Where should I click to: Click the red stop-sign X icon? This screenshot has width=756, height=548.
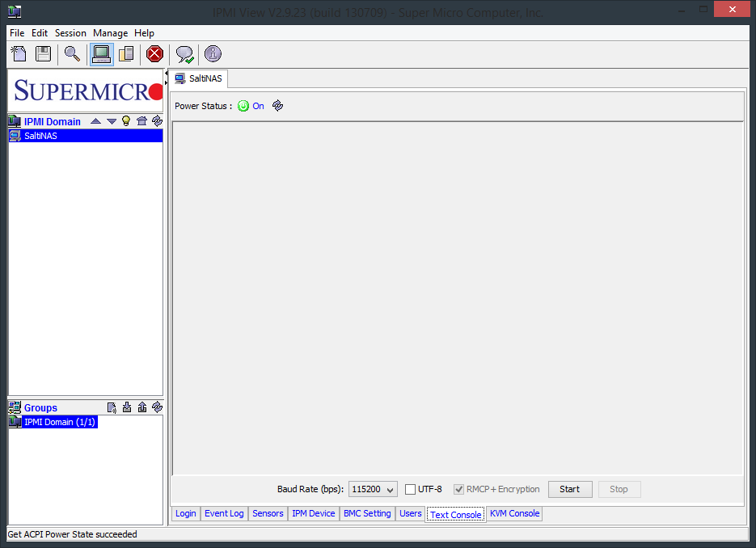(154, 53)
